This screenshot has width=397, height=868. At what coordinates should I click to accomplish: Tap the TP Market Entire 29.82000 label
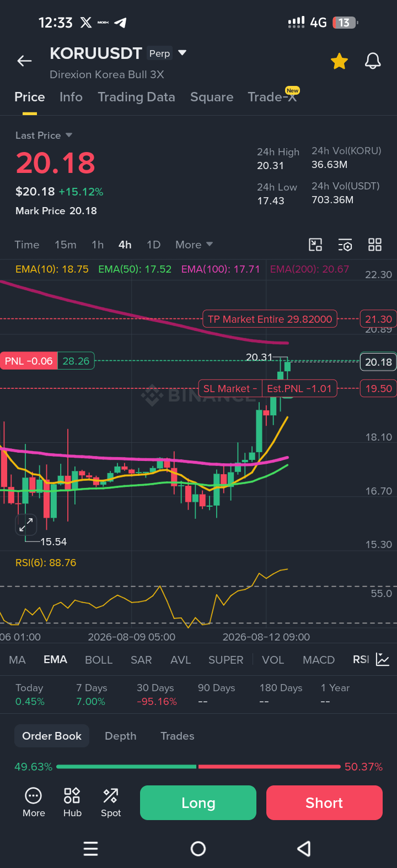pyautogui.click(x=270, y=319)
